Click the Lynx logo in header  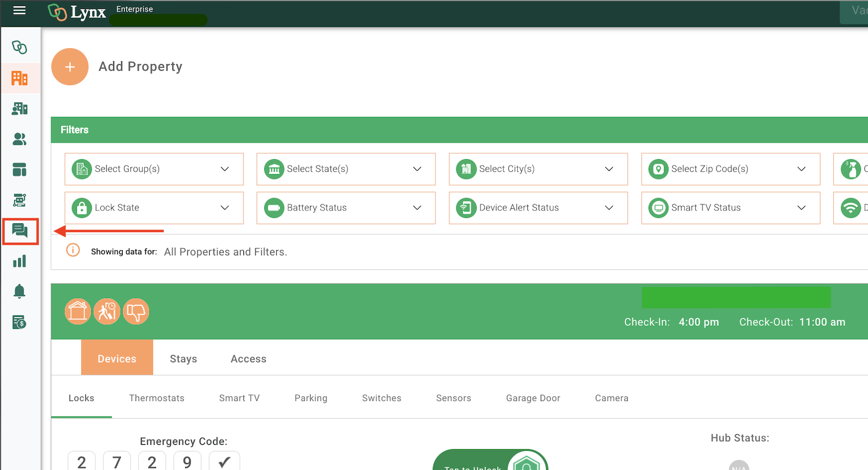tap(77, 12)
